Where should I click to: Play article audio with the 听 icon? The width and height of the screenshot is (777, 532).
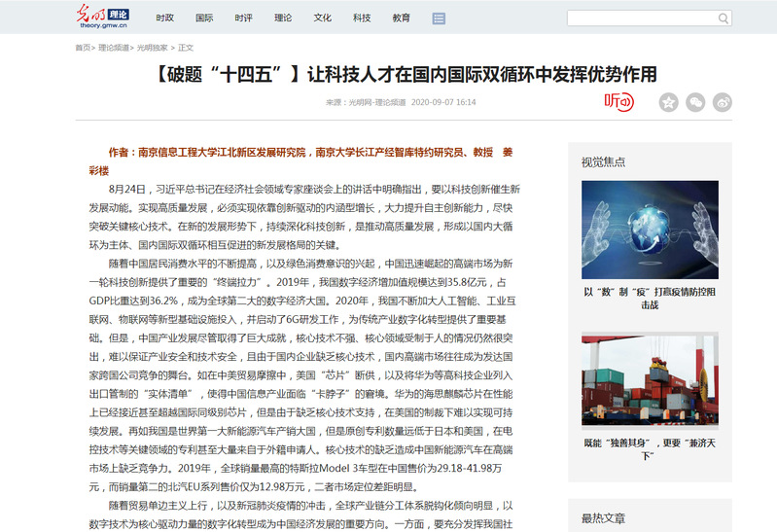(618, 101)
